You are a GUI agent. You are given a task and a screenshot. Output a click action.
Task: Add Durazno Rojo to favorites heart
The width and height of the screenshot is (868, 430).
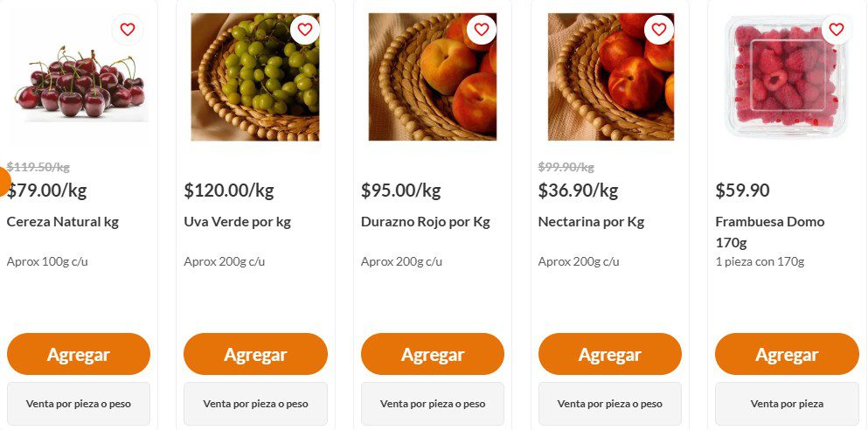point(482,30)
